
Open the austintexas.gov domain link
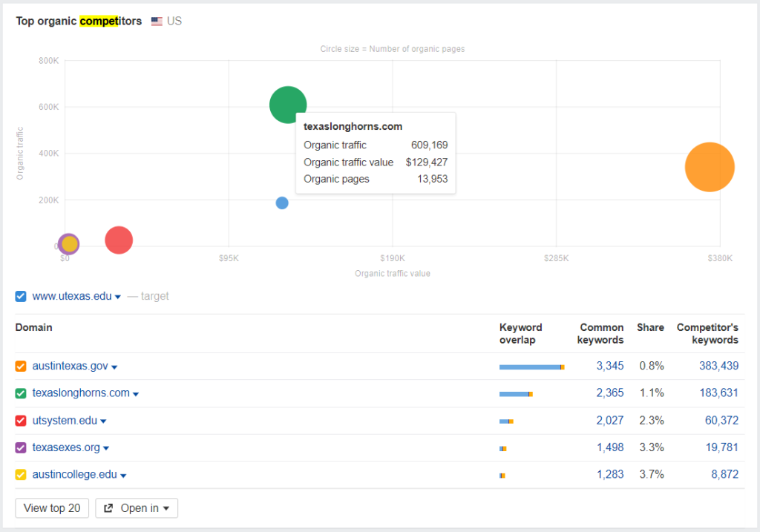click(71, 366)
